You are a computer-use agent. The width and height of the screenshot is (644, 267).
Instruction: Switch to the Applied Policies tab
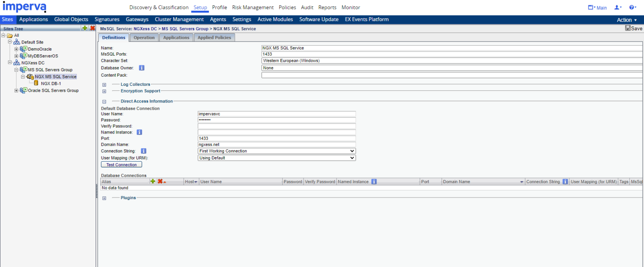[214, 38]
